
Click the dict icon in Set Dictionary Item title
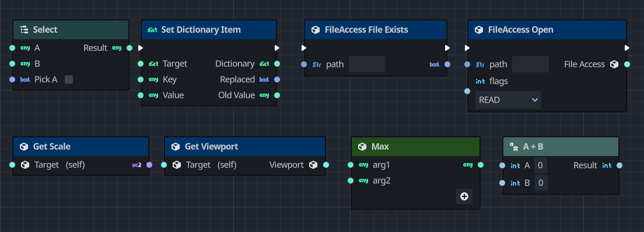point(152,30)
